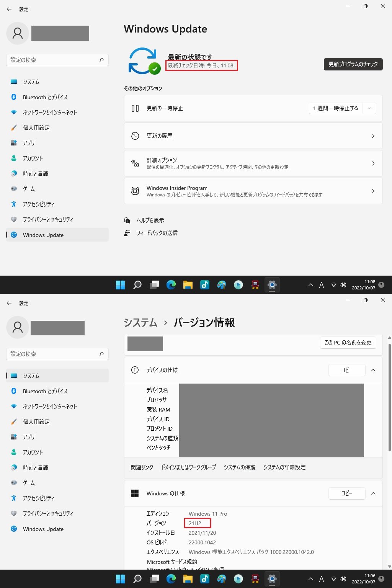Click the Windows Insider Program cat icon
Screen dimensions: 392x588
(x=135, y=191)
